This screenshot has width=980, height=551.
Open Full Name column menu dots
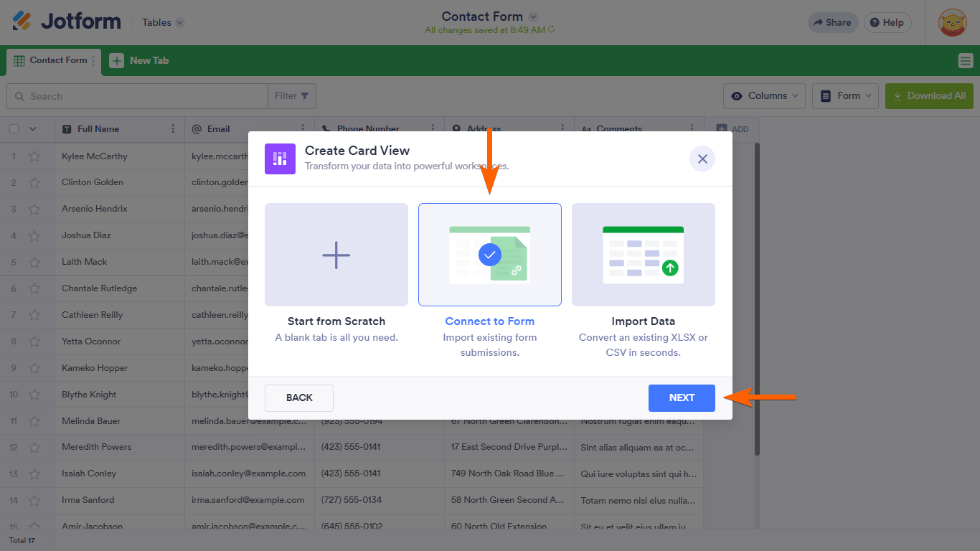coord(173,129)
